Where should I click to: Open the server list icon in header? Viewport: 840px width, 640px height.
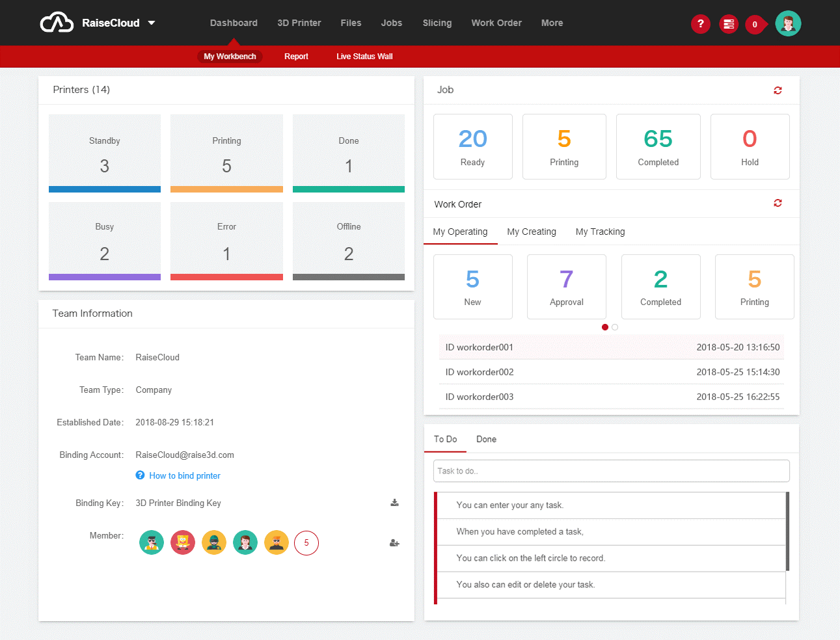(729, 24)
